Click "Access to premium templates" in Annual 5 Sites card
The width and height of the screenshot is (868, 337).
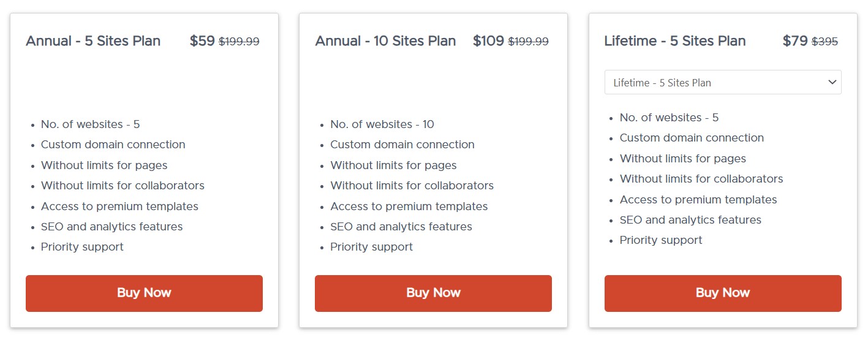click(119, 206)
